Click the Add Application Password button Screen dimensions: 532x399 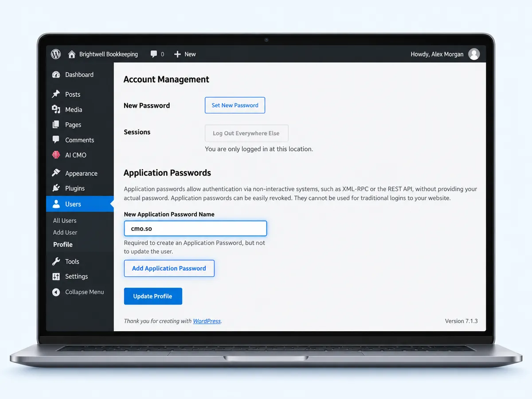[x=169, y=268]
